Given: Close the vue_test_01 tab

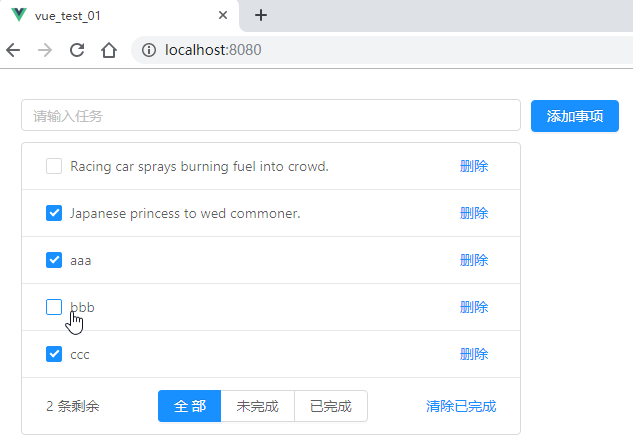Looking at the screenshot, I should (223, 16).
